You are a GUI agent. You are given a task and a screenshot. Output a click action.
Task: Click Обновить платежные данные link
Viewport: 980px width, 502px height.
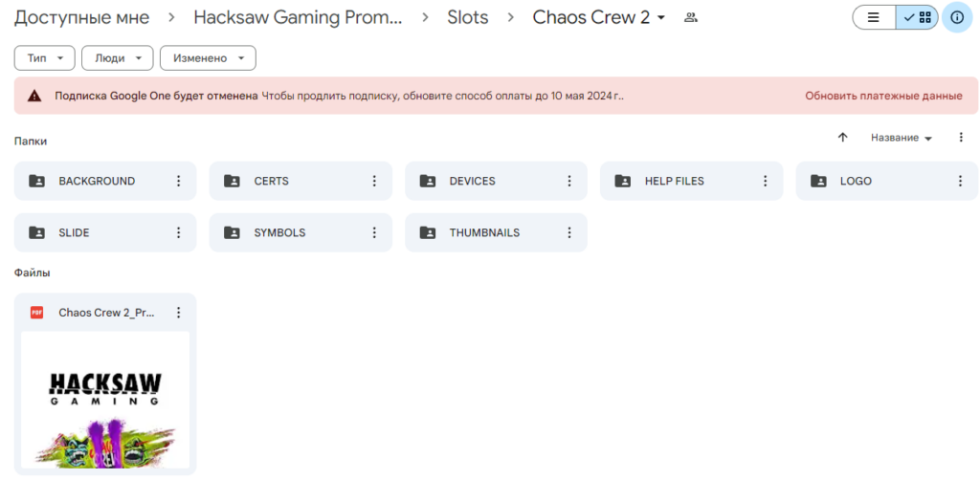882,96
